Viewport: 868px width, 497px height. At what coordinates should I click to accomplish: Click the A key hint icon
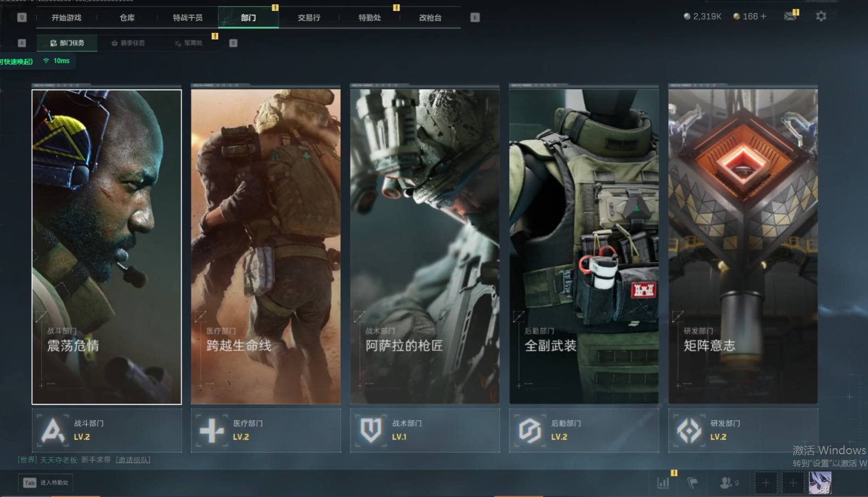click(22, 43)
